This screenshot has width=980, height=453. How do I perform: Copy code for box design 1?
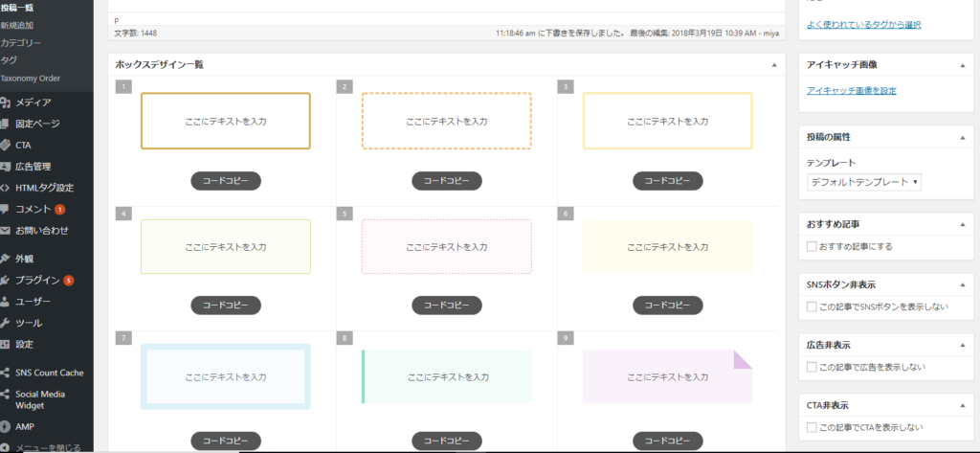click(x=226, y=181)
